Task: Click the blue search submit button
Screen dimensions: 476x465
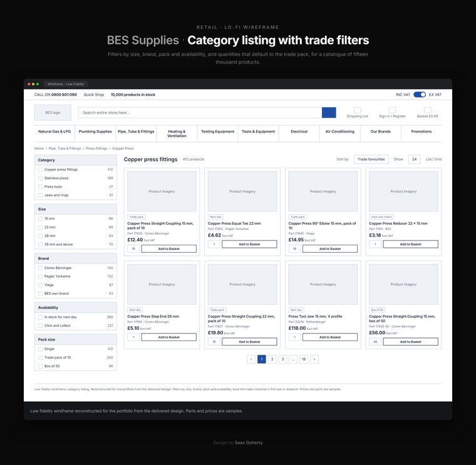Action: coord(329,113)
